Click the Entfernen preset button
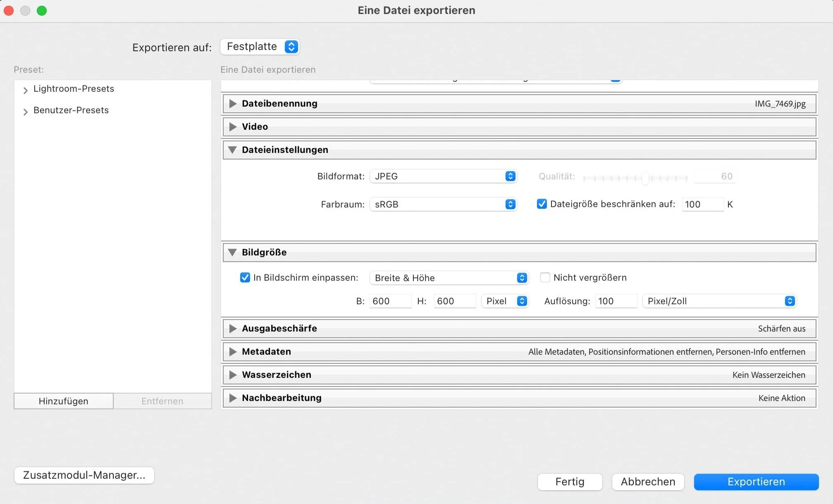833x504 pixels. [162, 401]
